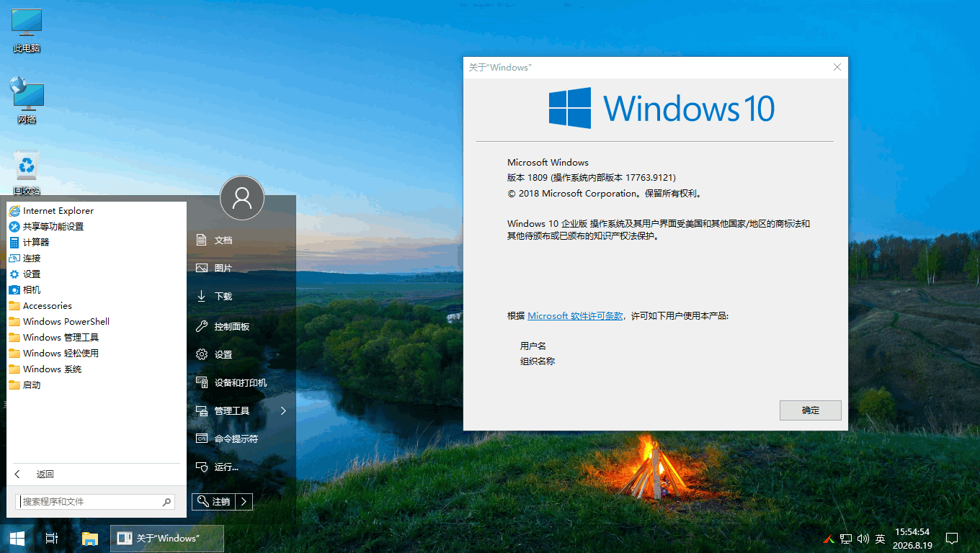
Task: Expand the Windows 管理工具 folder
Action: click(x=97, y=338)
